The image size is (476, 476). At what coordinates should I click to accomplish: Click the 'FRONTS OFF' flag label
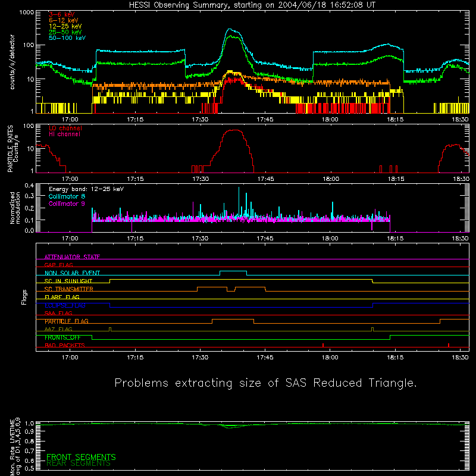tap(62, 337)
